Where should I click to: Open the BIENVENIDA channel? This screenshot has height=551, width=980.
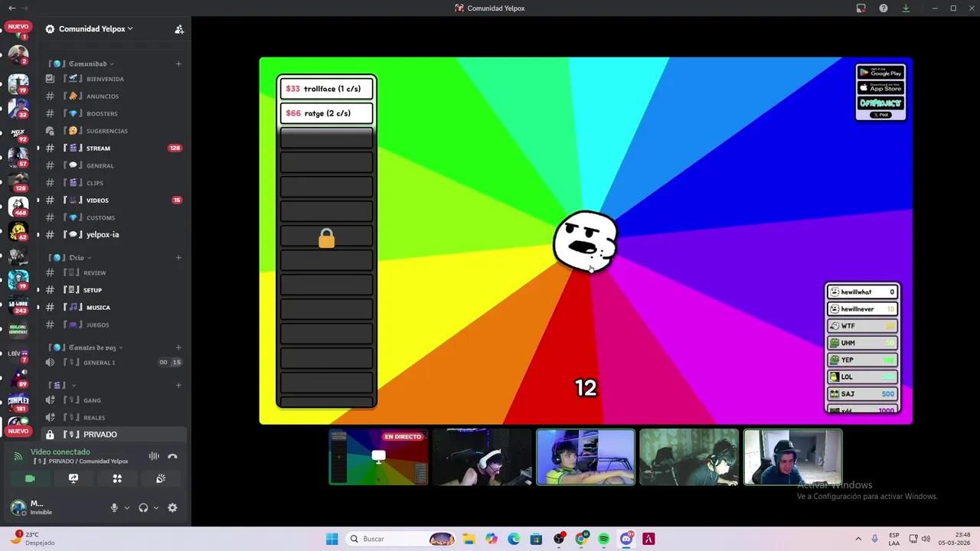pos(113,79)
